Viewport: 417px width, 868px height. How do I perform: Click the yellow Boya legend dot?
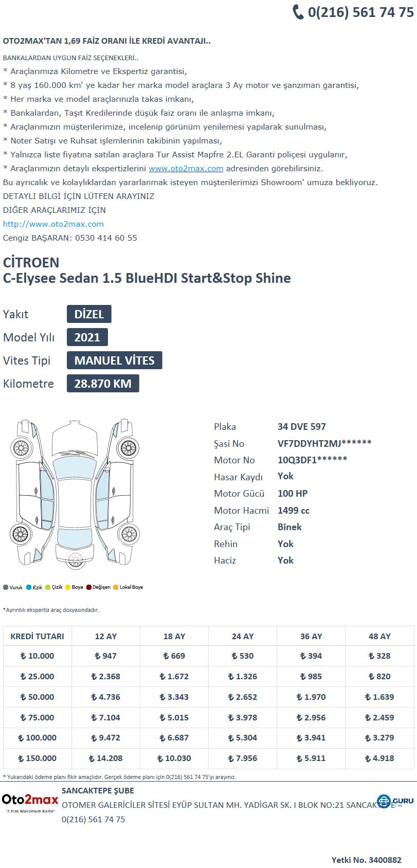tap(68, 587)
